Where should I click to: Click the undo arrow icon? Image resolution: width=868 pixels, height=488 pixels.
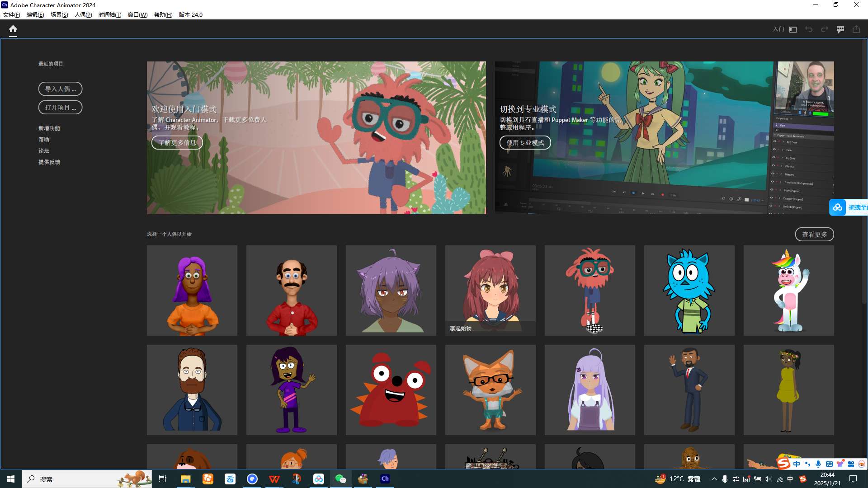pyautogui.click(x=809, y=29)
